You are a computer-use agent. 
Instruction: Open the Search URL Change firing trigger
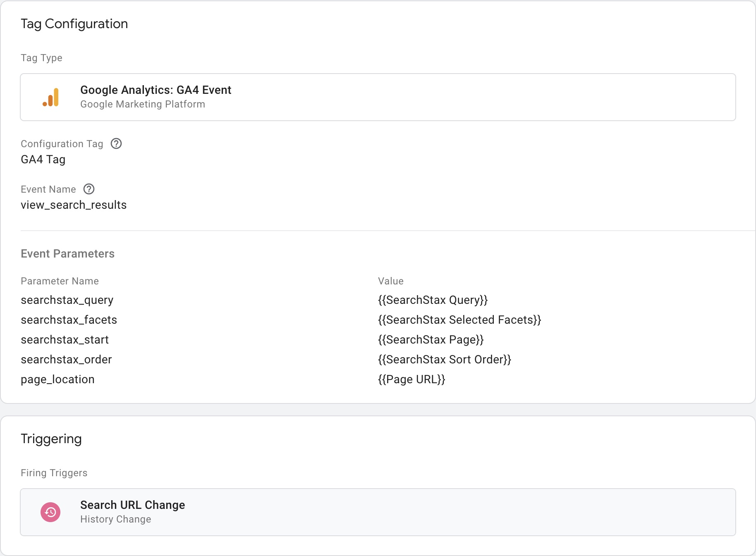[378, 512]
